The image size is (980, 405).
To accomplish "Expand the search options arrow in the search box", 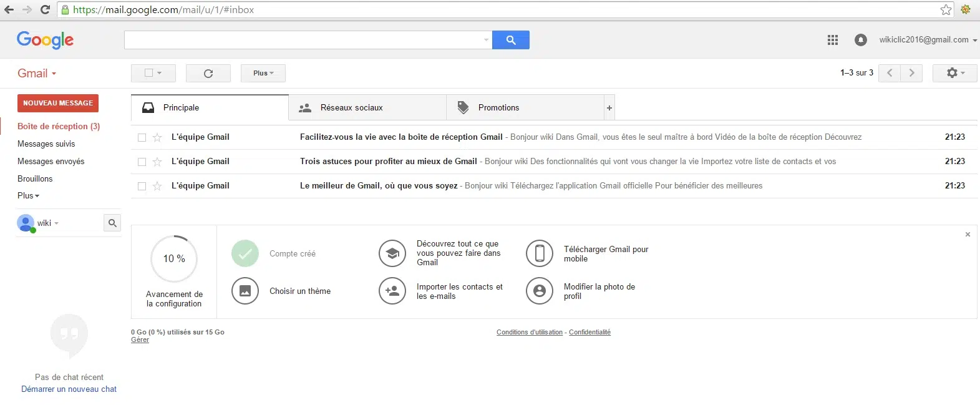I will [487, 40].
